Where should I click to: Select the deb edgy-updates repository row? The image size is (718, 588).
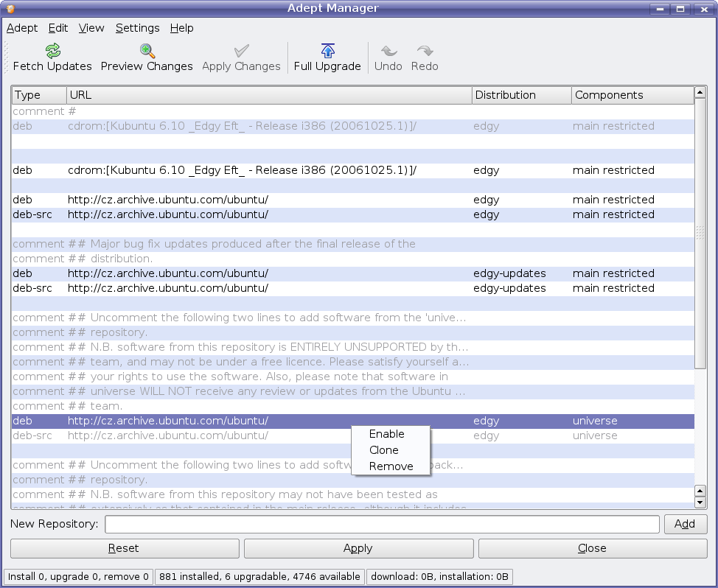[353, 273]
